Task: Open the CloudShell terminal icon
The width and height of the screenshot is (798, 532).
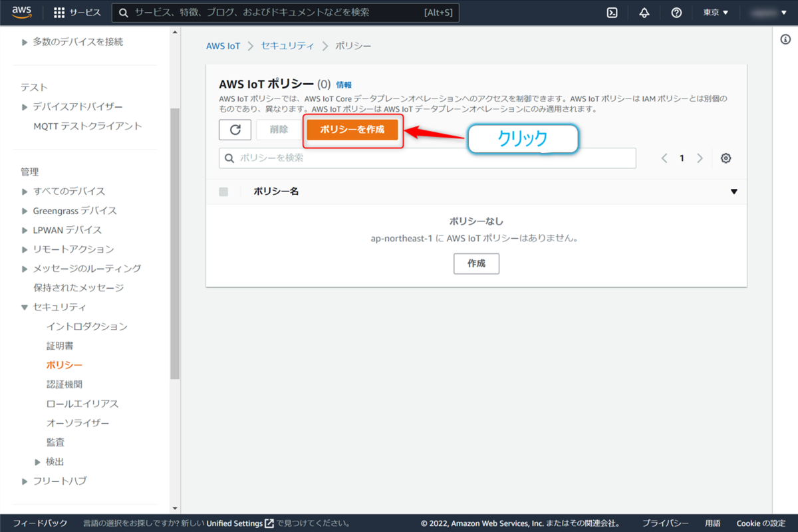Action: coord(612,13)
